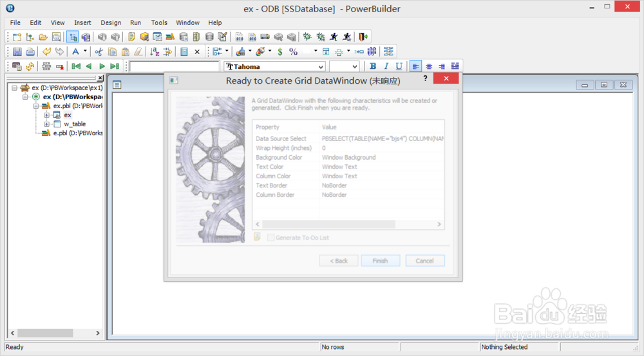Toggle center text alignment
The height and width of the screenshot is (356, 644).
pos(429,66)
